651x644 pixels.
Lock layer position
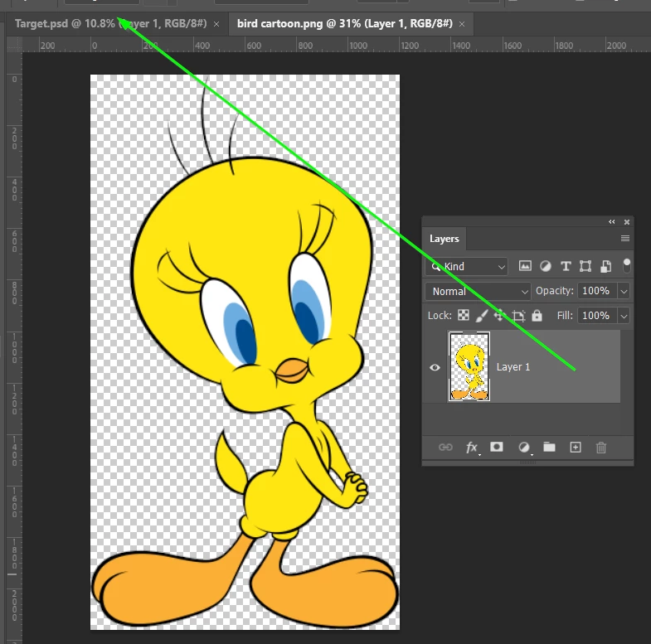(499, 315)
